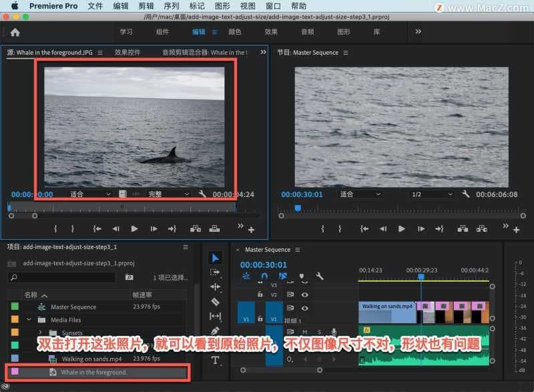This screenshot has width=534, height=392.
Task: Expand the Sunsets bin
Action: point(39,333)
